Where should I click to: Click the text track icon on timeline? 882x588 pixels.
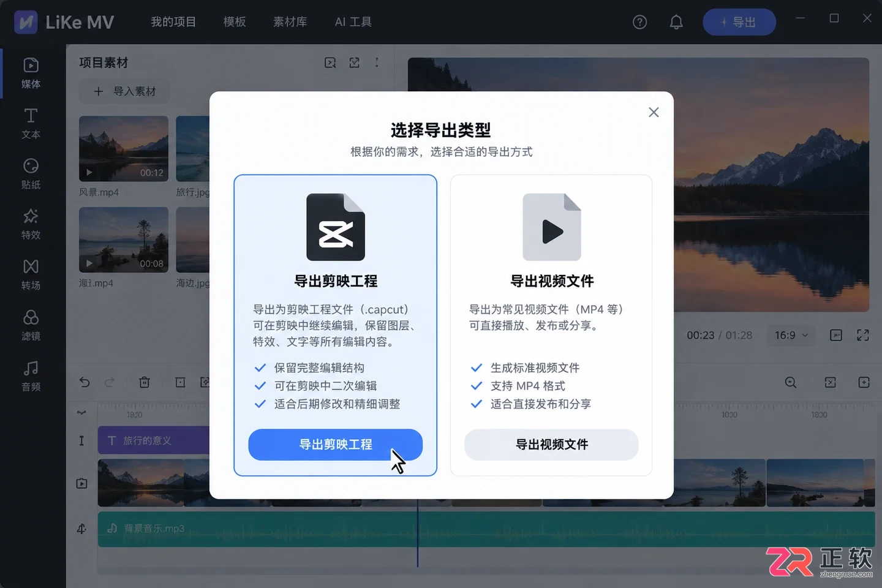pos(81,440)
